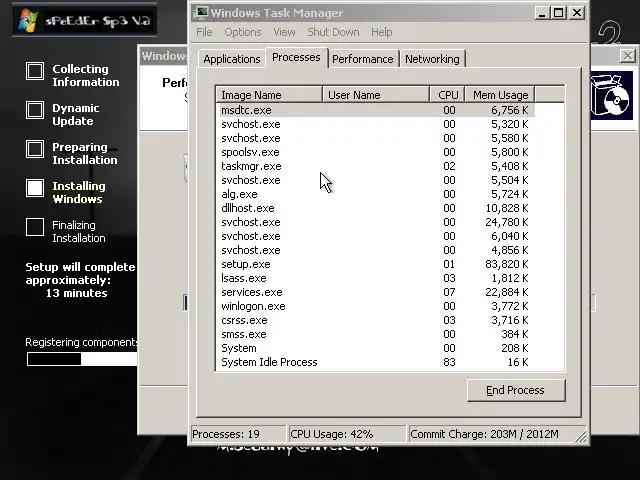Open the View menu
The width and height of the screenshot is (640, 480).
pos(284,32)
